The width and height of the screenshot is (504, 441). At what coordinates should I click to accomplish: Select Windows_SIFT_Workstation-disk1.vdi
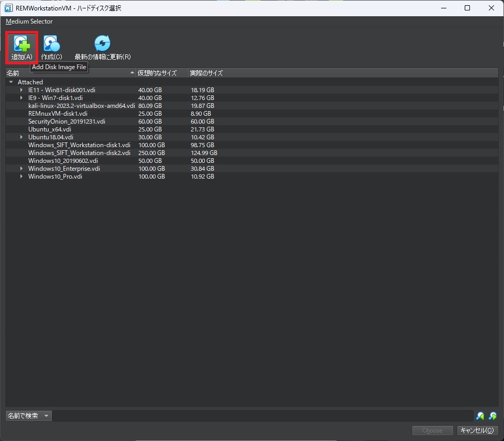point(79,145)
